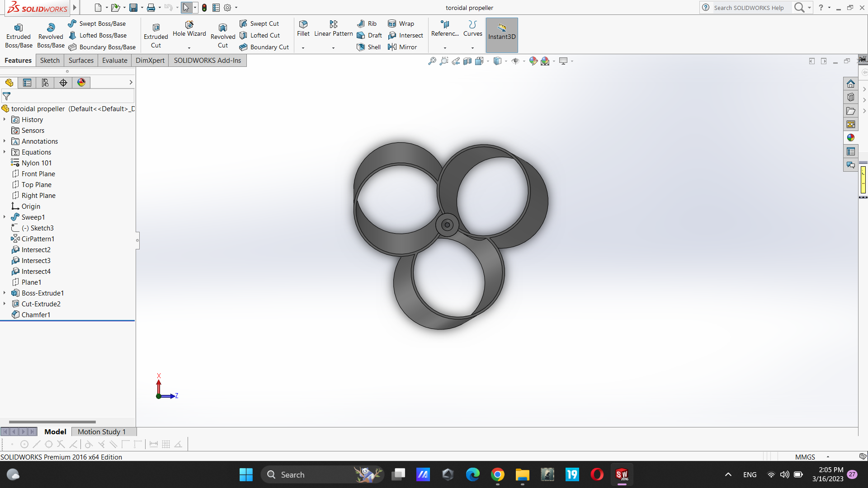
Task: Expand the History folder in tree
Action: pos(5,119)
